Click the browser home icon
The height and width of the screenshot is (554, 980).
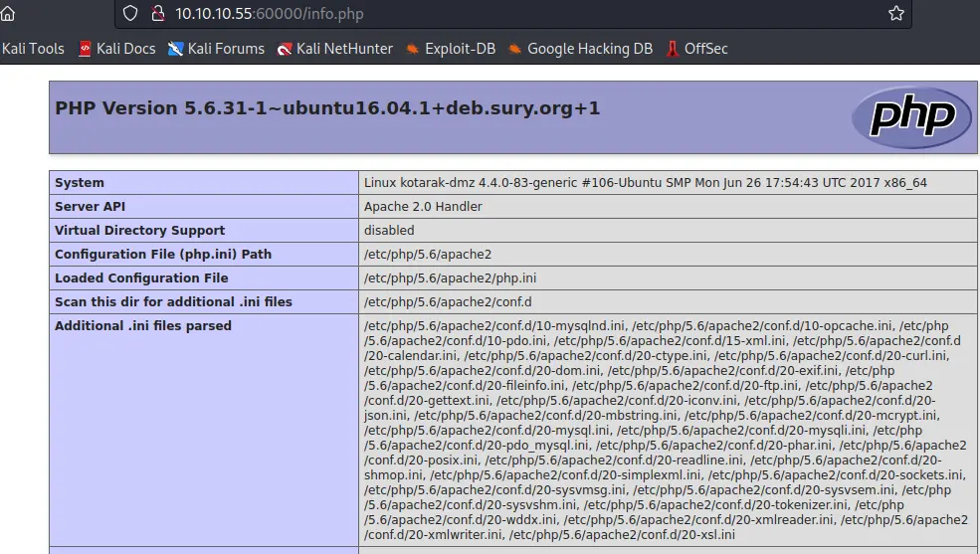click(8, 13)
